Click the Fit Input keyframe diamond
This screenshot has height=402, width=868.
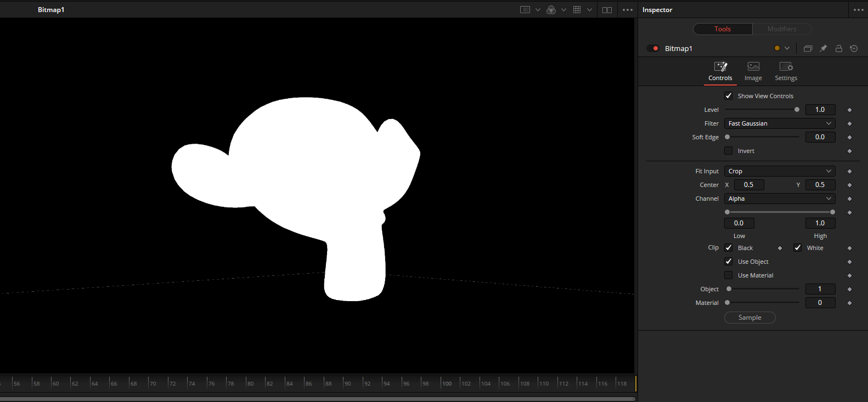tap(849, 171)
